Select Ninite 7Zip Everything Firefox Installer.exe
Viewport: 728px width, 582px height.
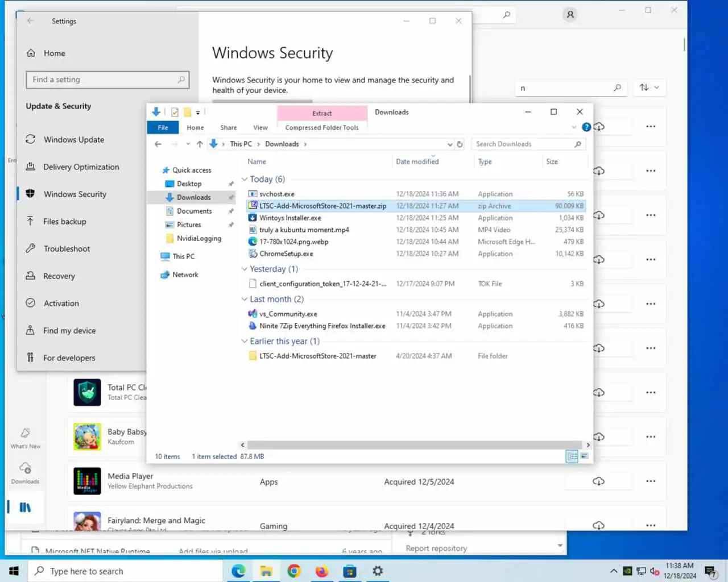(x=322, y=326)
